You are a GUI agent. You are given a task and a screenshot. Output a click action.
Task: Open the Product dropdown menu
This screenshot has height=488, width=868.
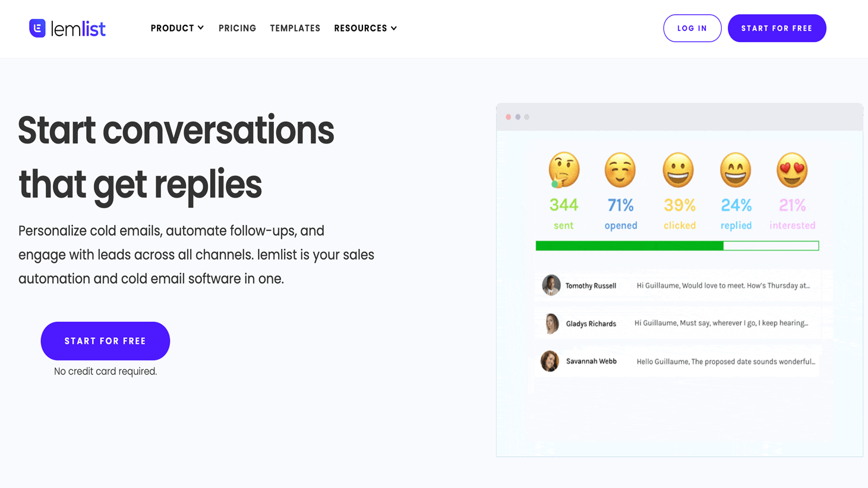tap(177, 28)
